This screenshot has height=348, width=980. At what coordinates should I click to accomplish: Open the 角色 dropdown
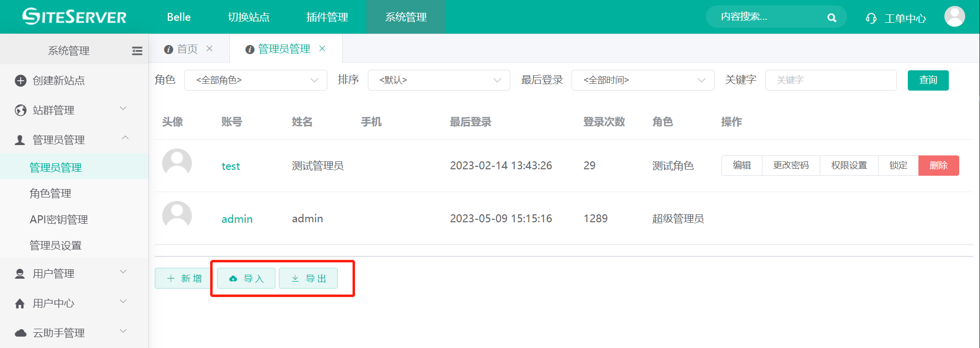point(256,80)
